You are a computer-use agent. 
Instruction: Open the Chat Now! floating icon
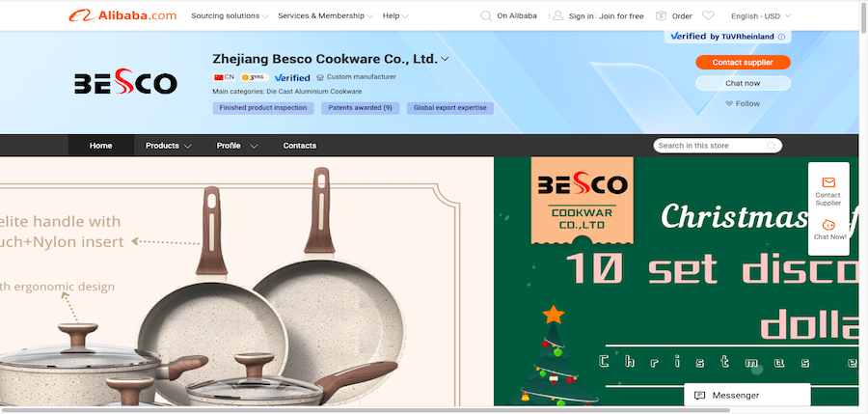pos(828,225)
